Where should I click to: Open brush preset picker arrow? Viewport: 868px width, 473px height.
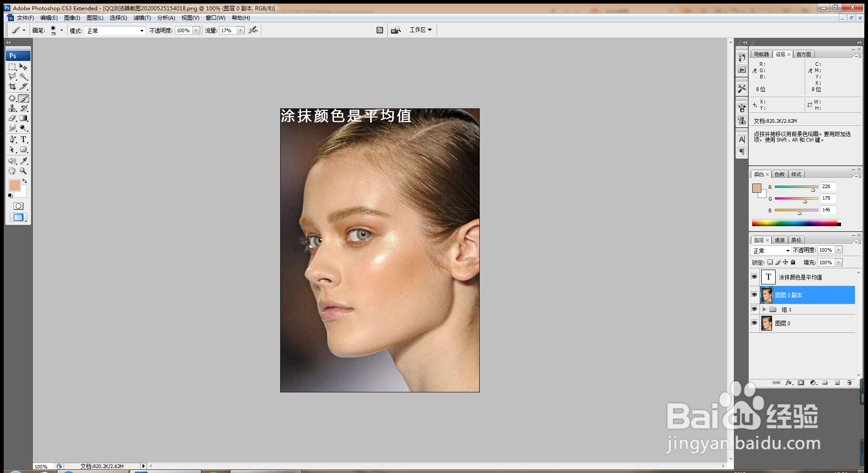coord(61,30)
